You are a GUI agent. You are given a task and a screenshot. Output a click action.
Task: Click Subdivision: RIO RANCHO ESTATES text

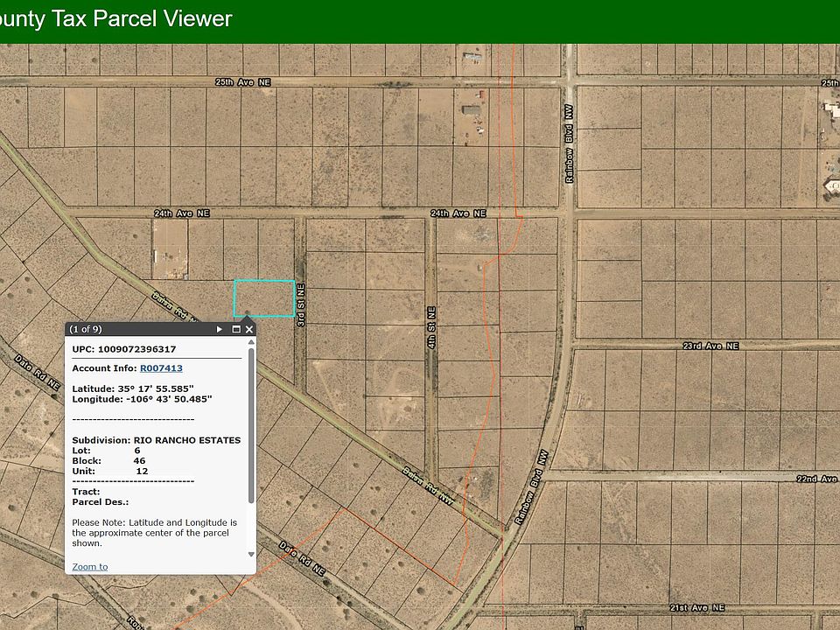157,440
